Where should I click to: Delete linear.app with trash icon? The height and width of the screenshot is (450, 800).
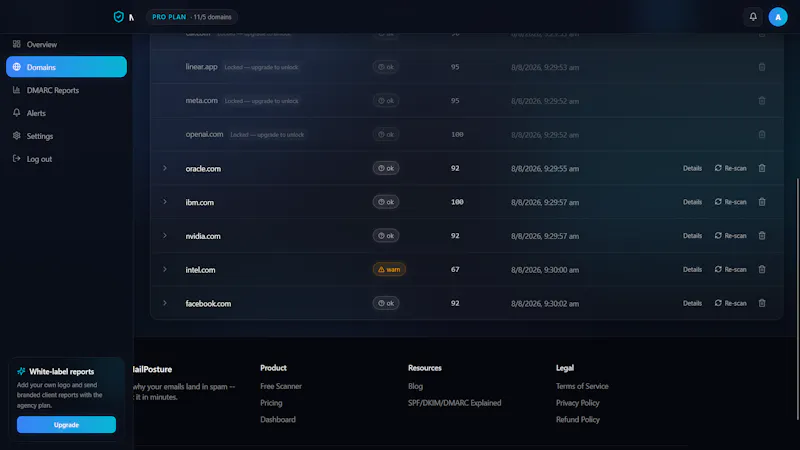pyautogui.click(x=762, y=67)
